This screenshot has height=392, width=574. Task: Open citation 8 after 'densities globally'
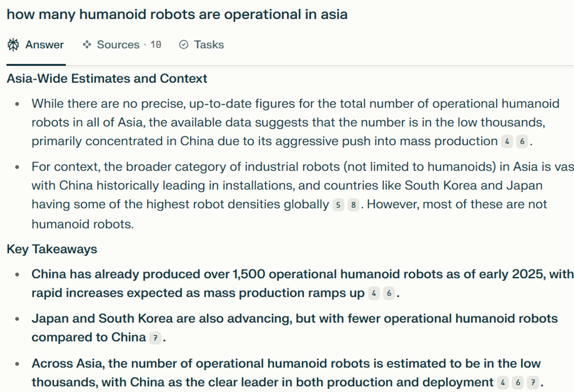(x=353, y=205)
